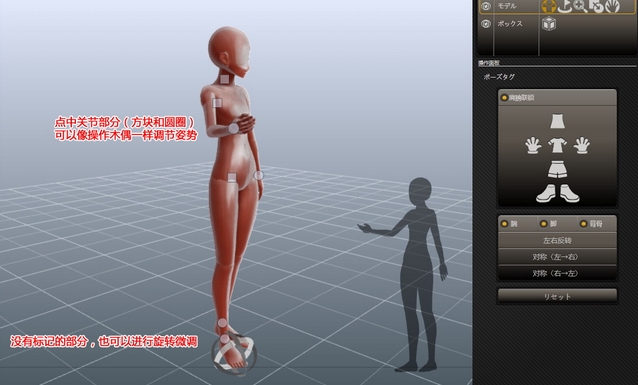This screenshot has height=385, width=638.
Task: Click the ankle joint circle on the model
Action: click(x=222, y=323)
